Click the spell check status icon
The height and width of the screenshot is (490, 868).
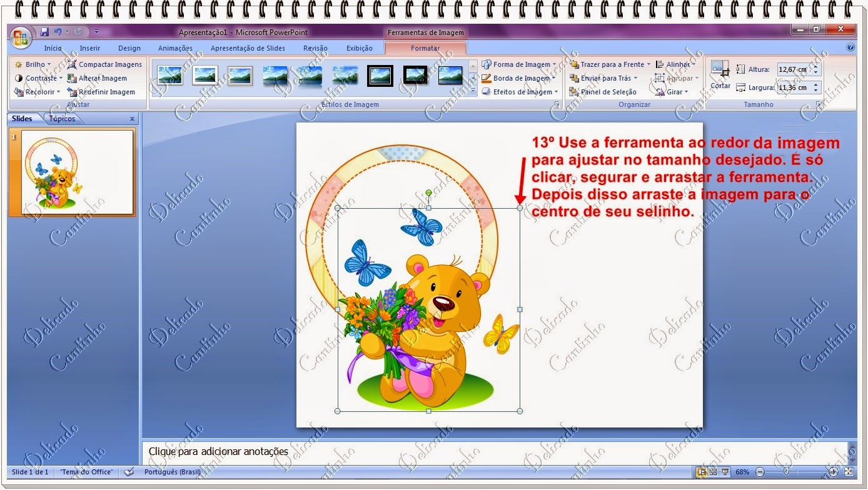[x=129, y=472]
